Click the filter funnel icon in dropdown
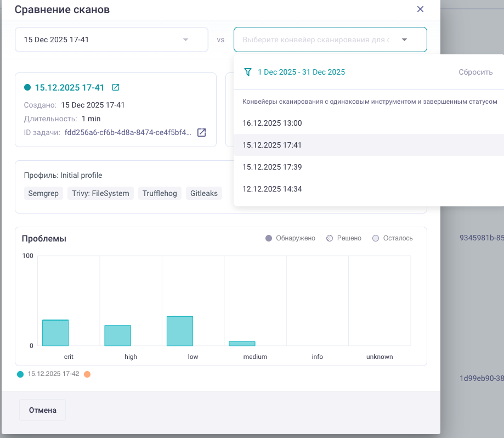This screenshot has width=504, height=438. coord(248,72)
